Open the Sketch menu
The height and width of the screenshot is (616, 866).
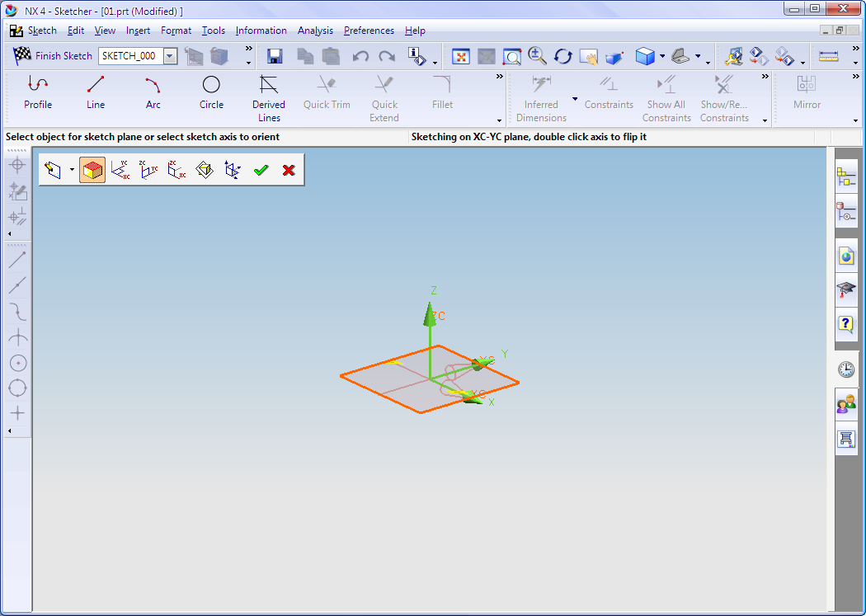click(x=42, y=31)
